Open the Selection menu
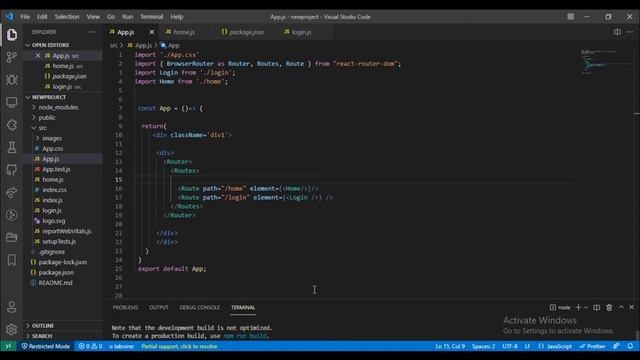The height and width of the screenshot is (360, 640). 67,17
